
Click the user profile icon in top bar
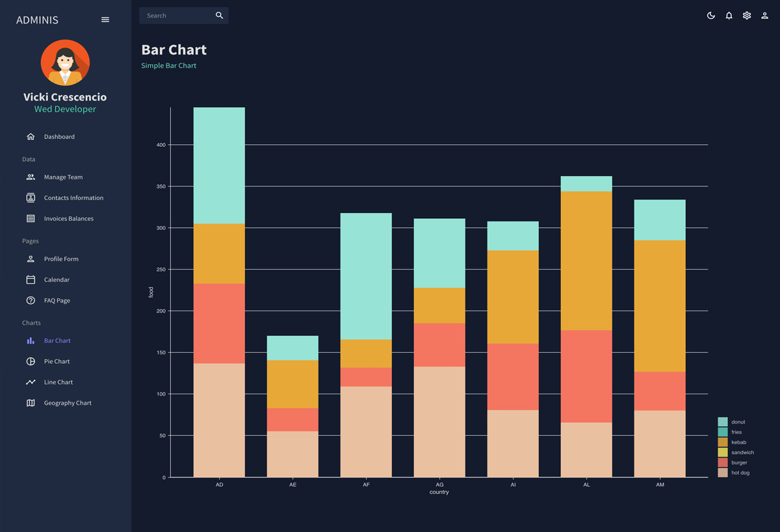point(764,16)
